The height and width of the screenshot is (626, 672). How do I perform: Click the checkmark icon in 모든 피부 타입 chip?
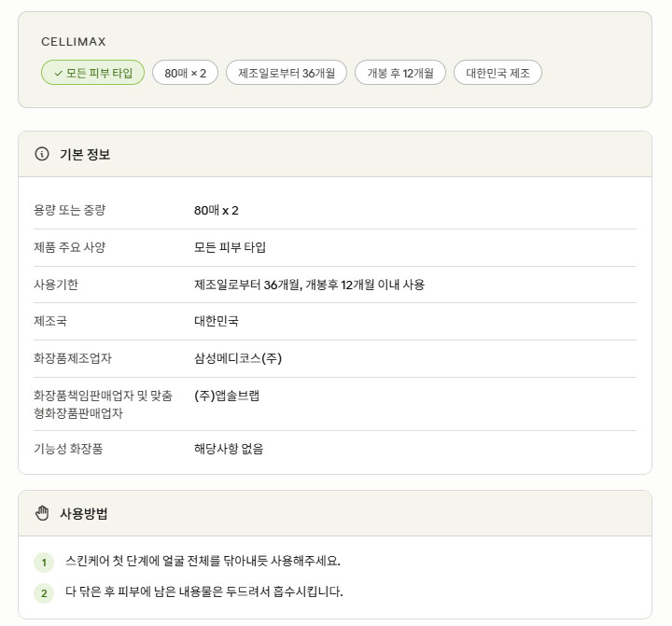tap(58, 74)
